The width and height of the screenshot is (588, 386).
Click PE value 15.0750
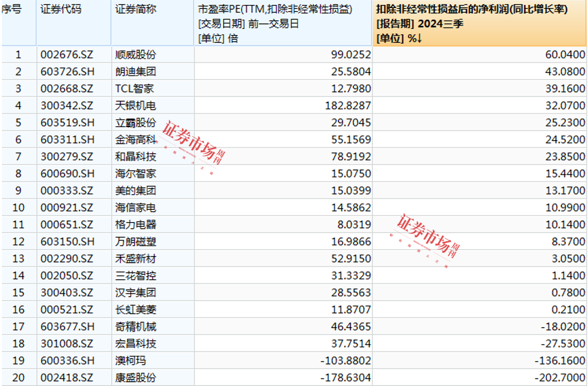(351, 174)
